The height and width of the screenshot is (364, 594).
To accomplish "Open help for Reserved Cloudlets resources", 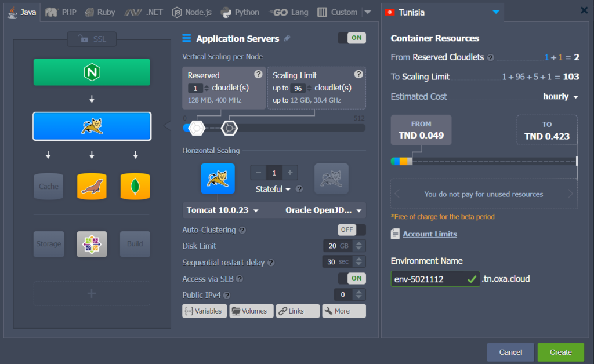I will 491,57.
